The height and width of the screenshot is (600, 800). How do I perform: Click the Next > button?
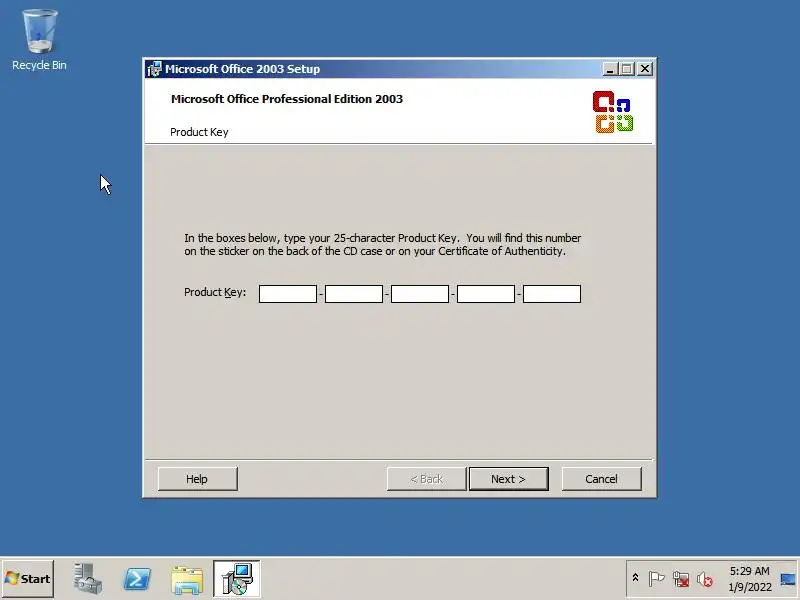coord(509,479)
